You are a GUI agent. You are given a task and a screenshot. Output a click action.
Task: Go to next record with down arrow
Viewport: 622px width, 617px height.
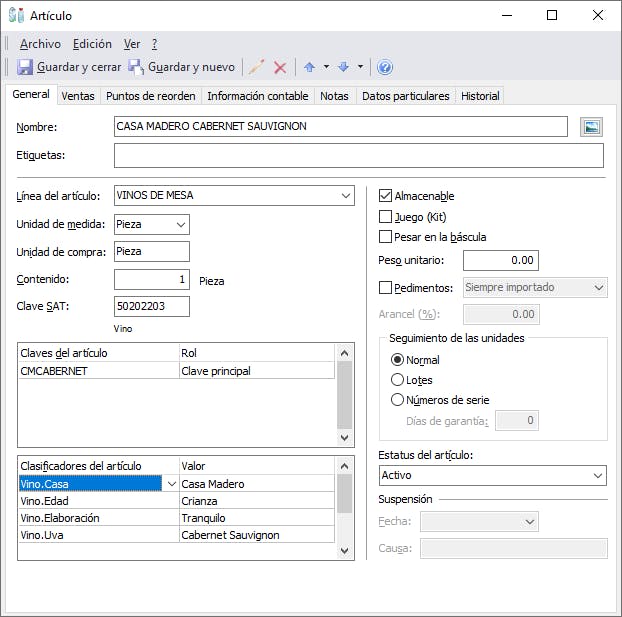(343, 67)
